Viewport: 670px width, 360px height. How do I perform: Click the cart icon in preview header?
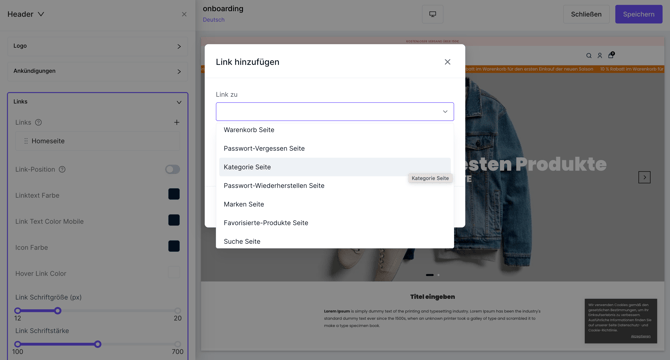(x=611, y=55)
